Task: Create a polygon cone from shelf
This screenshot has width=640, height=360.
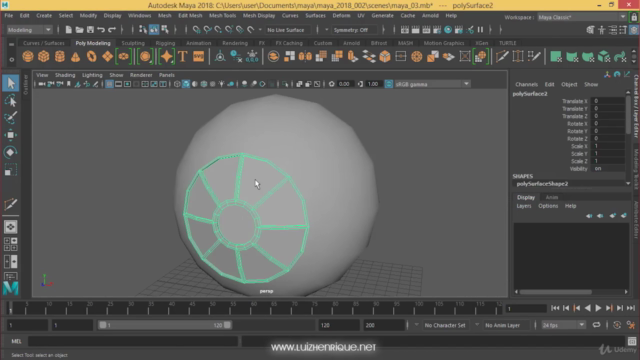Action: 76,56
